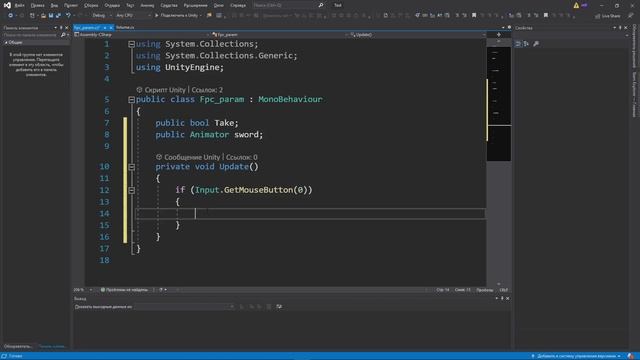Image resolution: width=640 pixels, height=360 pixels.
Task: Collapse the toolbox general group expander
Action: click(6, 42)
